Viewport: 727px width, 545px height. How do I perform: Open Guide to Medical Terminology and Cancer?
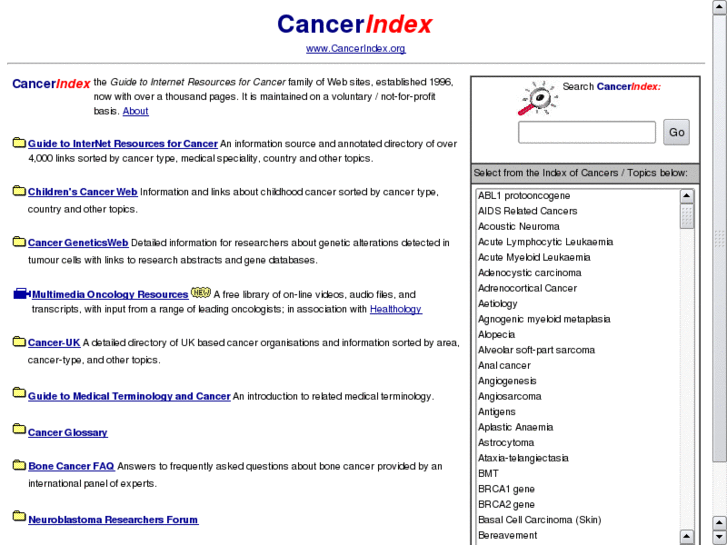(129, 397)
